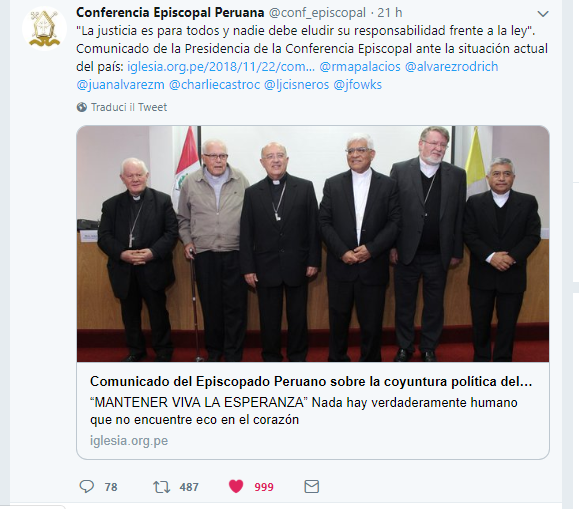Click the Conferencia Episcopal Peruana avatar

tap(44, 28)
